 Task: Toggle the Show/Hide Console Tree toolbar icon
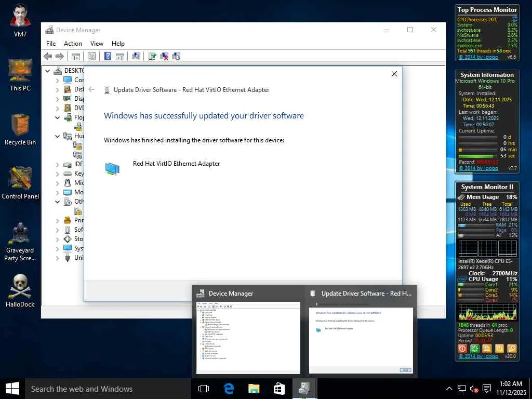pyautogui.click(x=76, y=56)
